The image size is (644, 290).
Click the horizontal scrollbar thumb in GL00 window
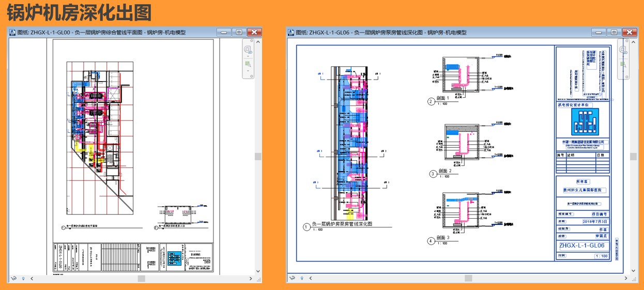141,278
